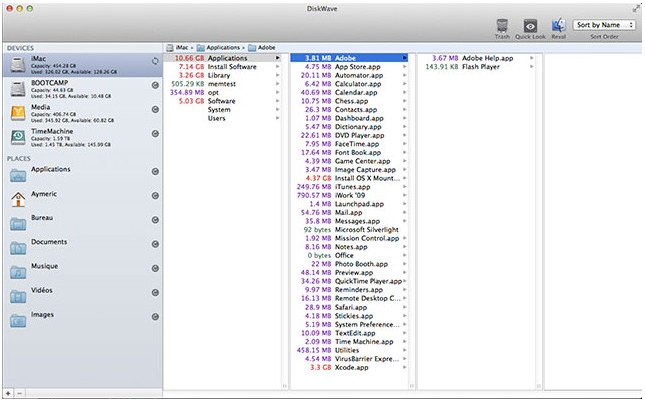Viewport: 645px width, 402px height.
Task: Click the circle button beside Vidéos
Action: [x=155, y=293]
